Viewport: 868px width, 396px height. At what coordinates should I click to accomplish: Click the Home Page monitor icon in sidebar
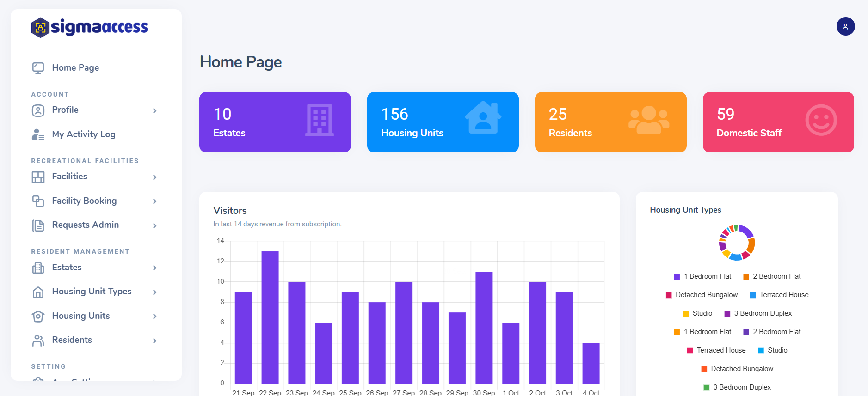[38, 68]
